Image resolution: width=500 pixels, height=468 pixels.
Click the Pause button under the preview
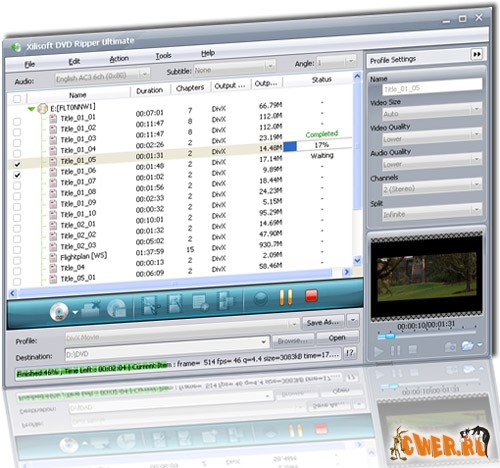point(395,350)
